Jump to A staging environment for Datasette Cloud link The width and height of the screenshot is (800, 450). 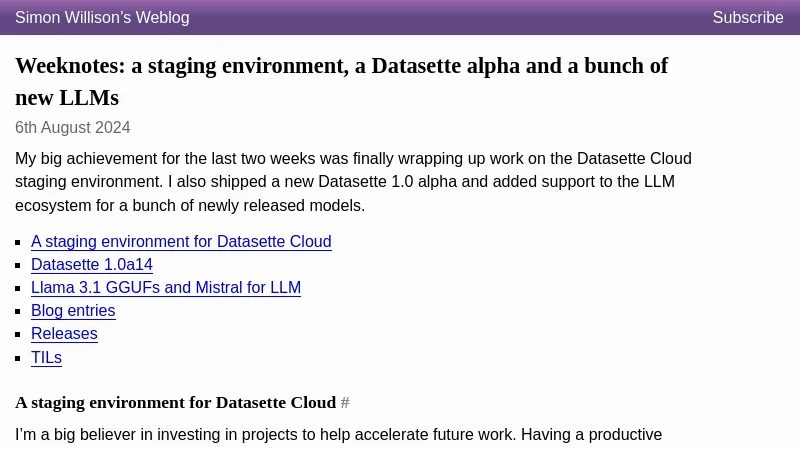pyautogui.click(x=181, y=241)
